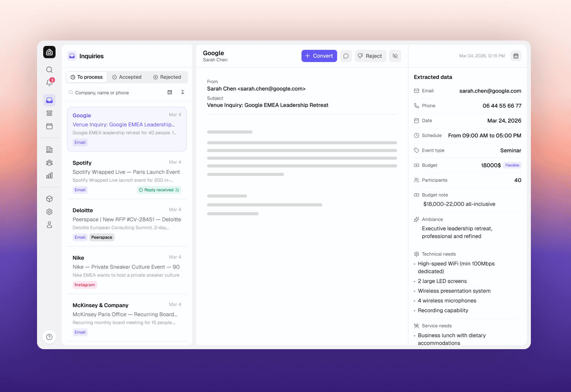This screenshot has width=571, height=392.
Task: Click the Email tag on Spotify card
Action: (80, 190)
